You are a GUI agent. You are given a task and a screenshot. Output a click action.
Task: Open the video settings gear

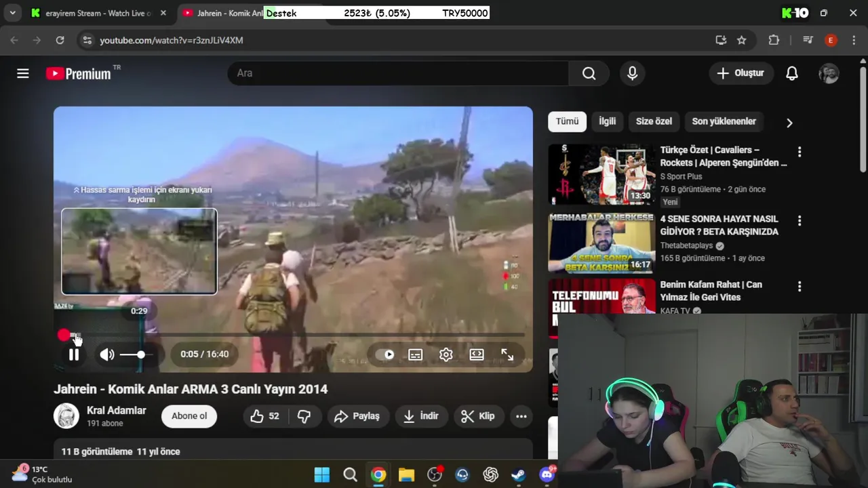tap(446, 354)
